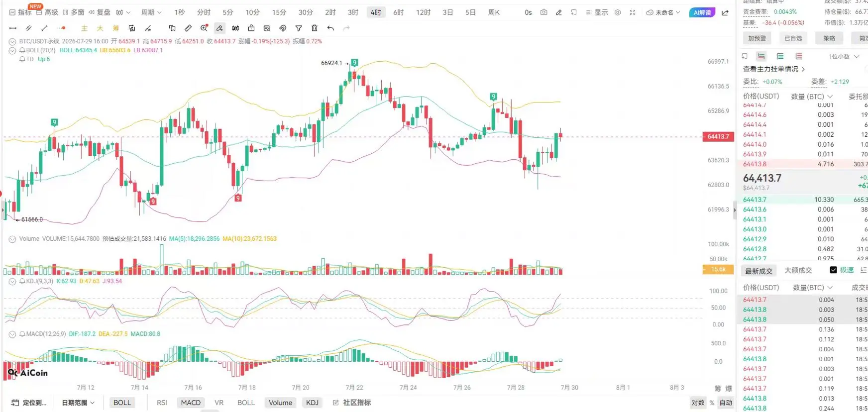
Task: Click the 筹 chip distribution toolbar icon
Action: 116,28
